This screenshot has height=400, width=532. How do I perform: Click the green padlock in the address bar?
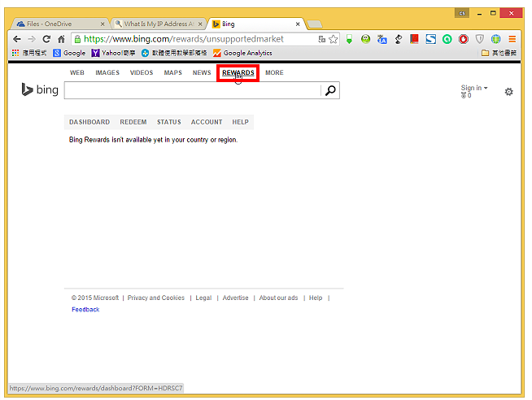[x=77, y=39]
